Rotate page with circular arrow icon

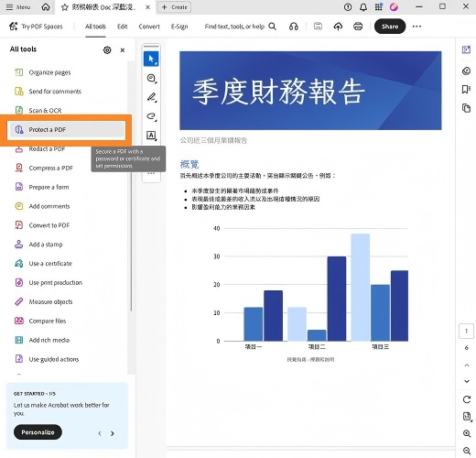coord(466,399)
